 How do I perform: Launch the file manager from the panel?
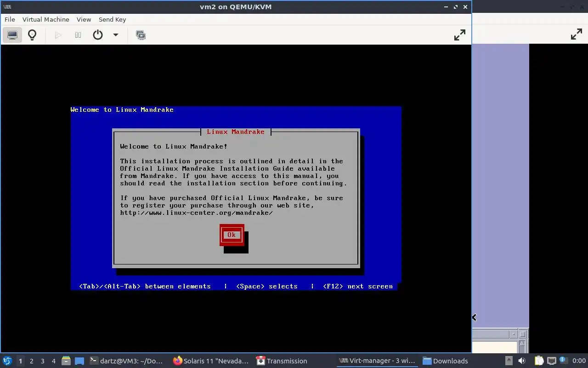coord(66,361)
